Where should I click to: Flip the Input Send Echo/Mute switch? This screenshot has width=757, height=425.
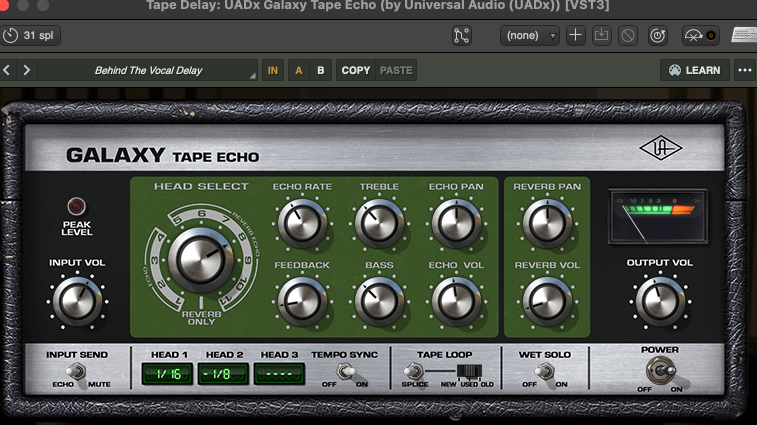(x=76, y=372)
